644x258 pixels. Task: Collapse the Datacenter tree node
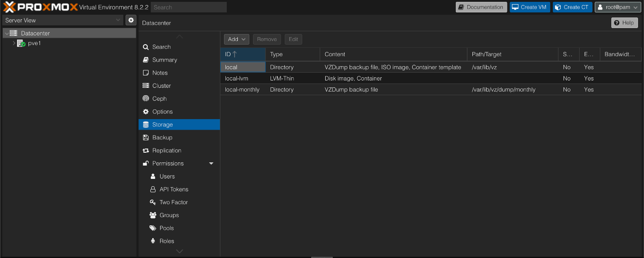click(x=6, y=33)
